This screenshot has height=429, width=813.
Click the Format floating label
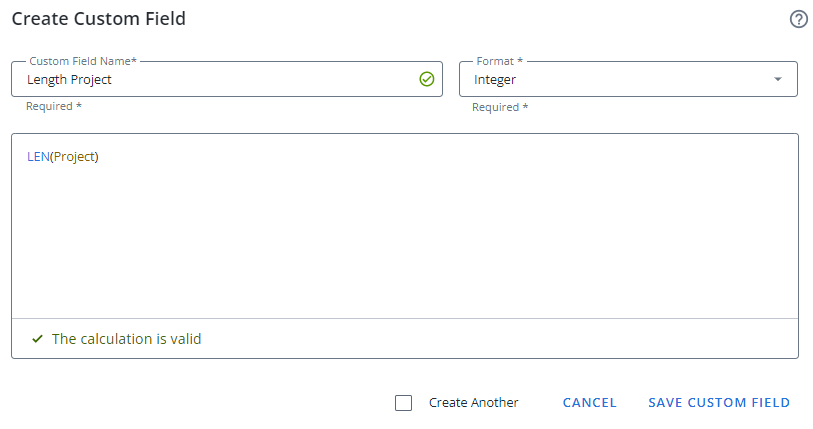tap(499, 62)
